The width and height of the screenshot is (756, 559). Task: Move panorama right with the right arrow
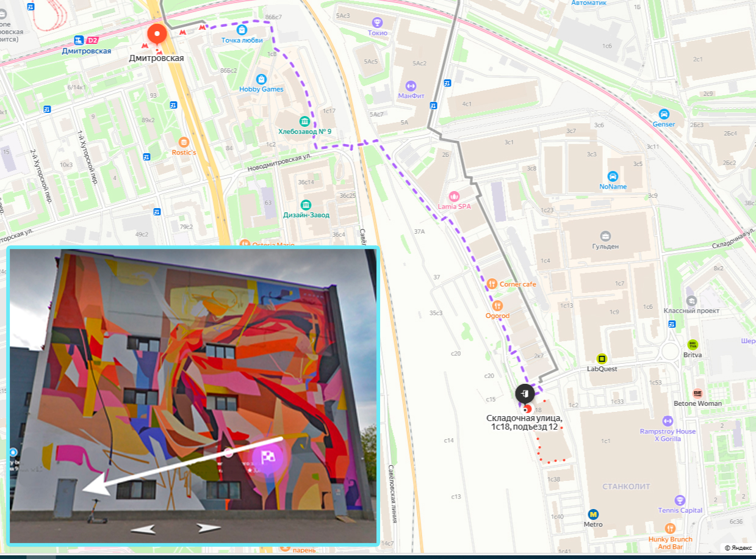click(x=209, y=528)
